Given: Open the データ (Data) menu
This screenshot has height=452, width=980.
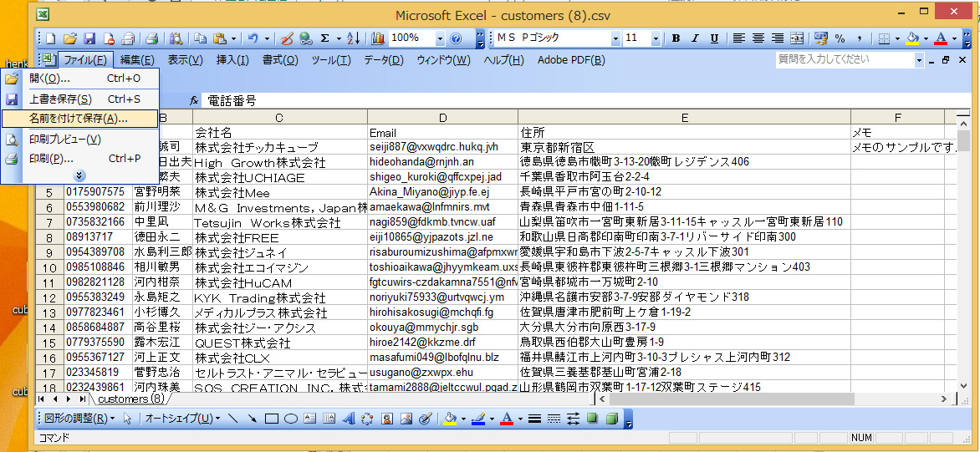Looking at the screenshot, I should tap(384, 60).
